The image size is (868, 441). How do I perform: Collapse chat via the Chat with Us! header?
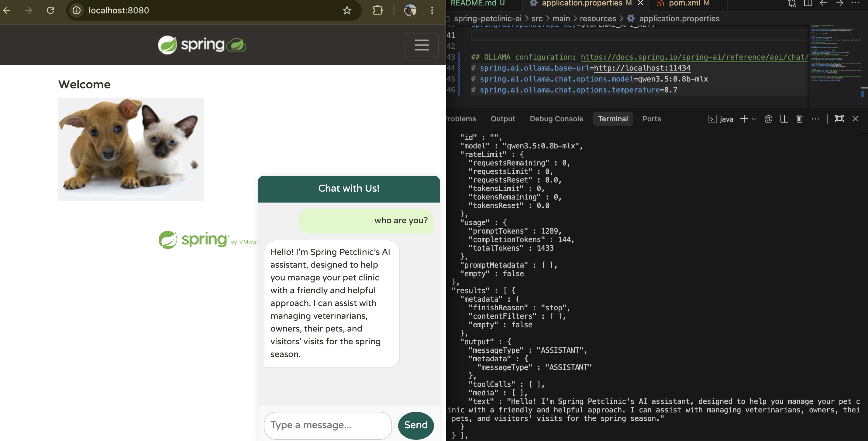click(x=349, y=189)
